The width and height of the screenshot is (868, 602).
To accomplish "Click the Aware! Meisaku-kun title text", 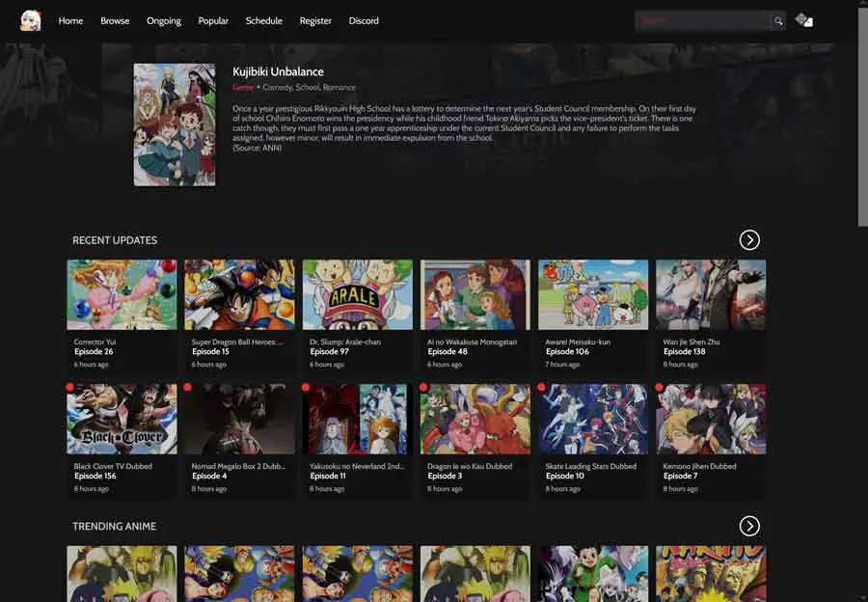I will (x=578, y=342).
